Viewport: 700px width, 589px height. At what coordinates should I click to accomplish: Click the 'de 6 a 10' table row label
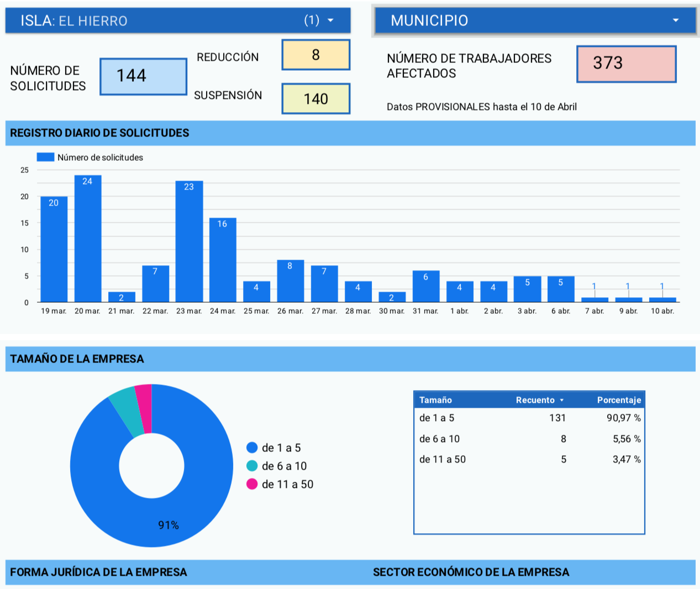click(439, 439)
